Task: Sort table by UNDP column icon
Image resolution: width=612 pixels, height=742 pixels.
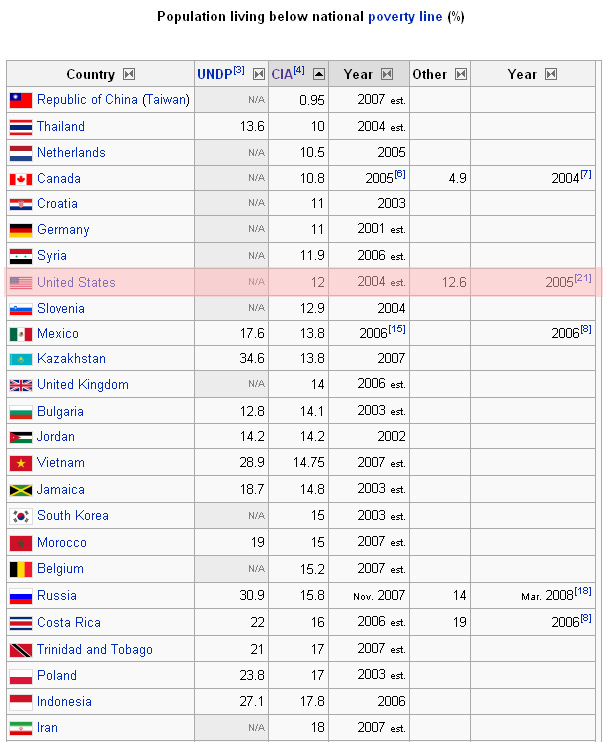Action: tap(258, 74)
